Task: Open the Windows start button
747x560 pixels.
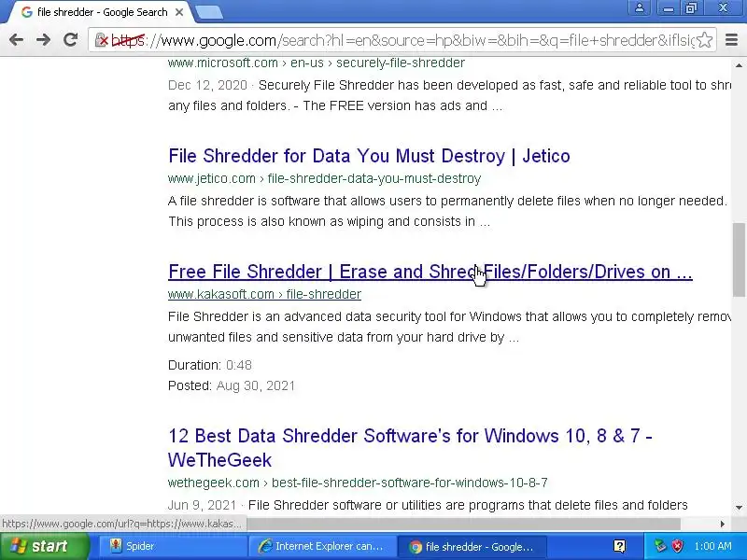Action: [44, 546]
